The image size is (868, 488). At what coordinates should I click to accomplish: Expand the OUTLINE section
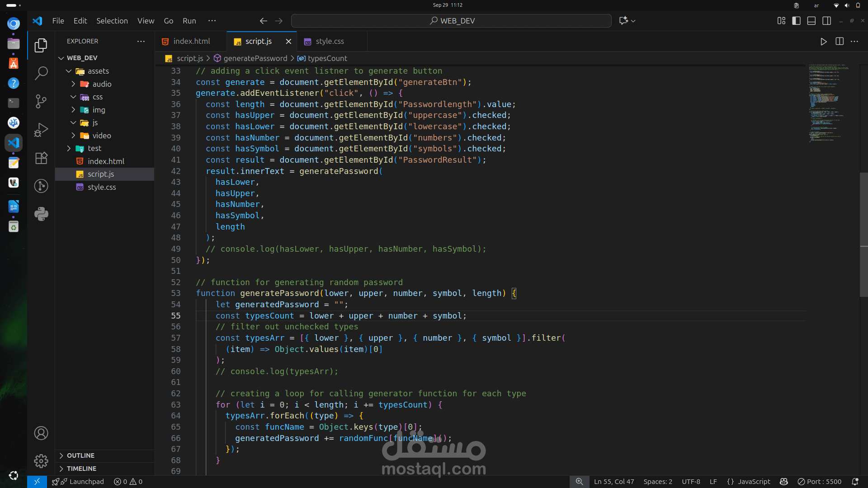[x=80, y=455]
